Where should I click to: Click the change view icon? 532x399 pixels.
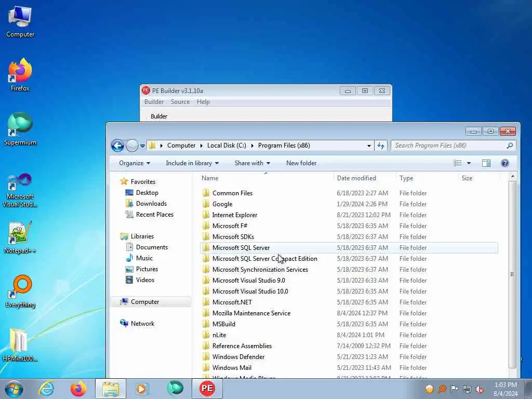pyautogui.click(x=457, y=163)
